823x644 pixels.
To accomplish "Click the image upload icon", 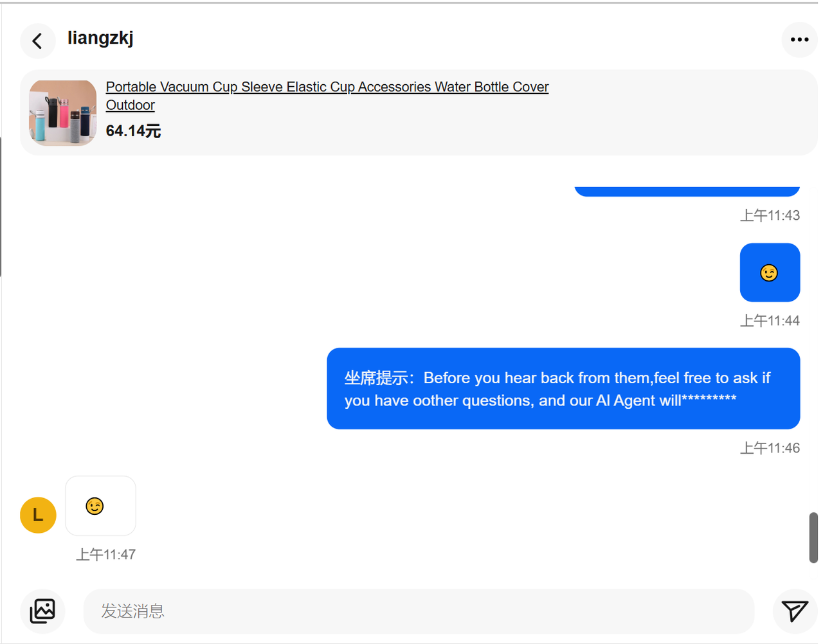I will click(x=42, y=611).
